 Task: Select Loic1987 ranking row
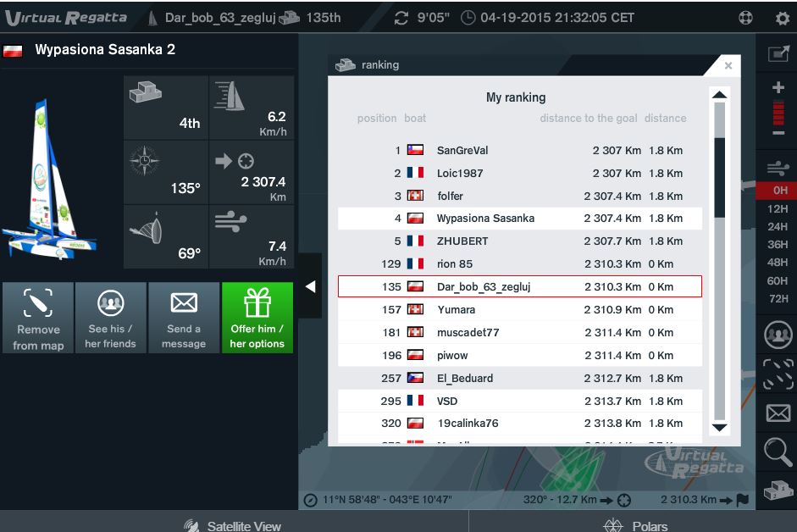click(520, 173)
